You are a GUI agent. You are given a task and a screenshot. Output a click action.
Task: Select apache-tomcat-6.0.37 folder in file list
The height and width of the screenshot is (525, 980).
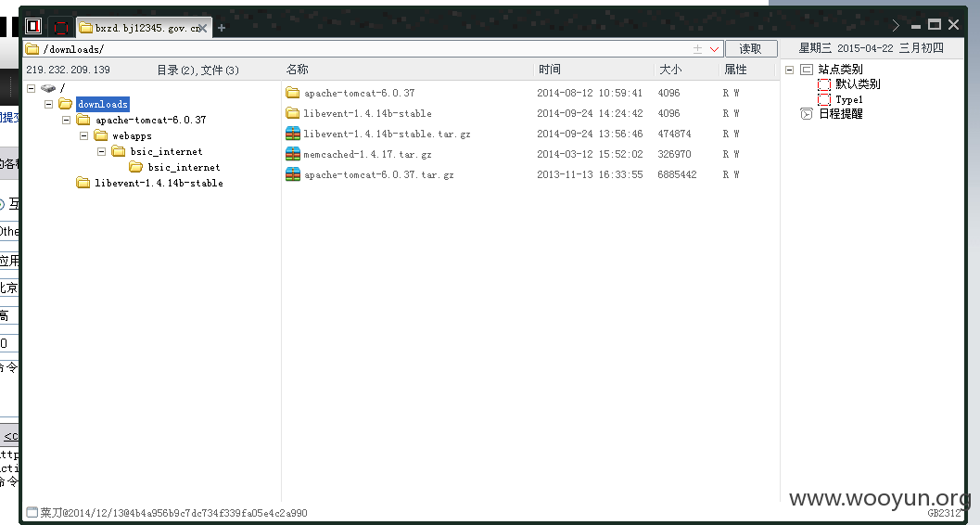coord(360,93)
